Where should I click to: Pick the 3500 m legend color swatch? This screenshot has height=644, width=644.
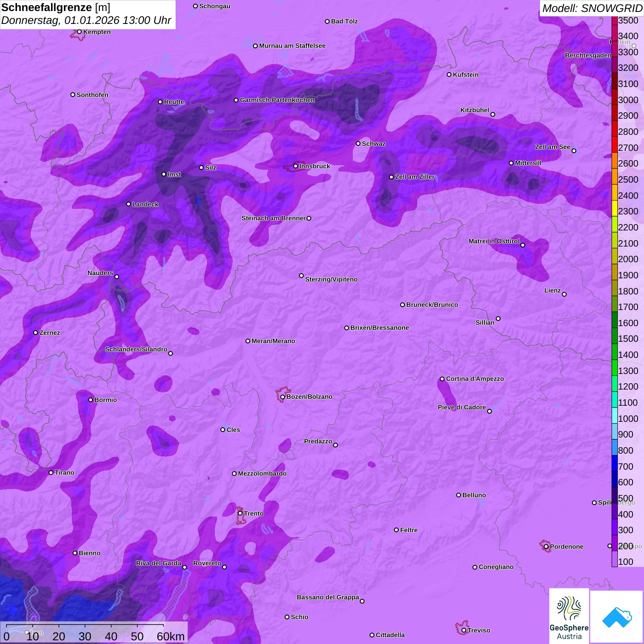615,20
